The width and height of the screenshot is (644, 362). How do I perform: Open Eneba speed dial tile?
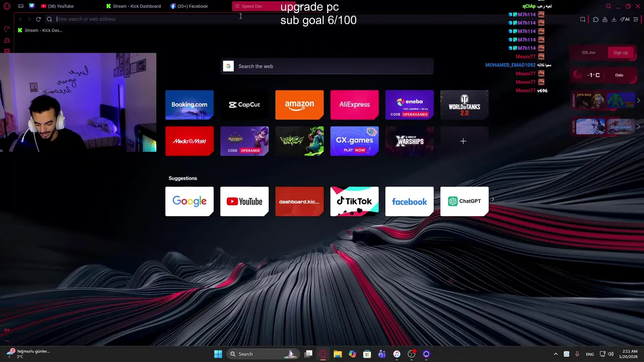[x=410, y=105]
